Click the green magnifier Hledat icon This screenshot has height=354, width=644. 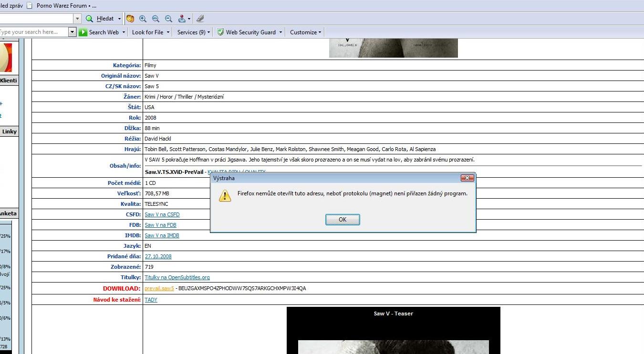point(89,19)
